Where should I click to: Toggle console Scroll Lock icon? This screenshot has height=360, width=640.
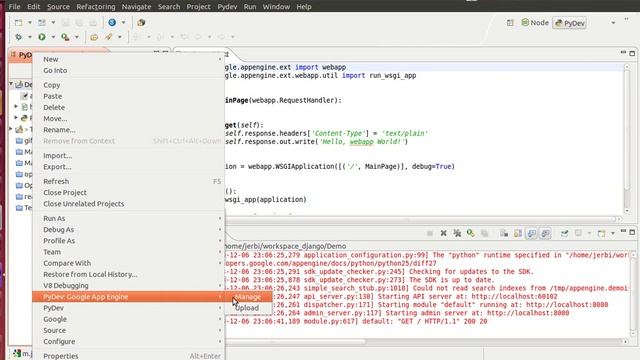pos(518,233)
